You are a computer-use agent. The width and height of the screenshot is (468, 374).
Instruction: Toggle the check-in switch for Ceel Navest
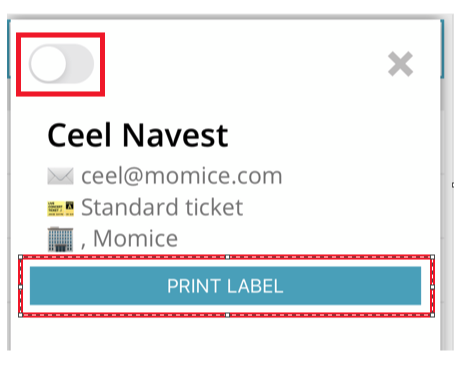(x=61, y=64)
